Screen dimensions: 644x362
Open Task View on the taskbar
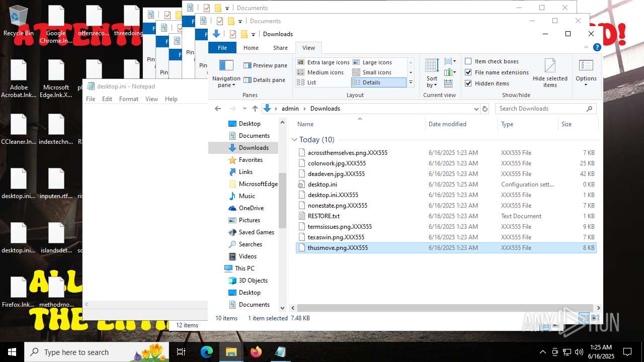[x=182, y=352]
